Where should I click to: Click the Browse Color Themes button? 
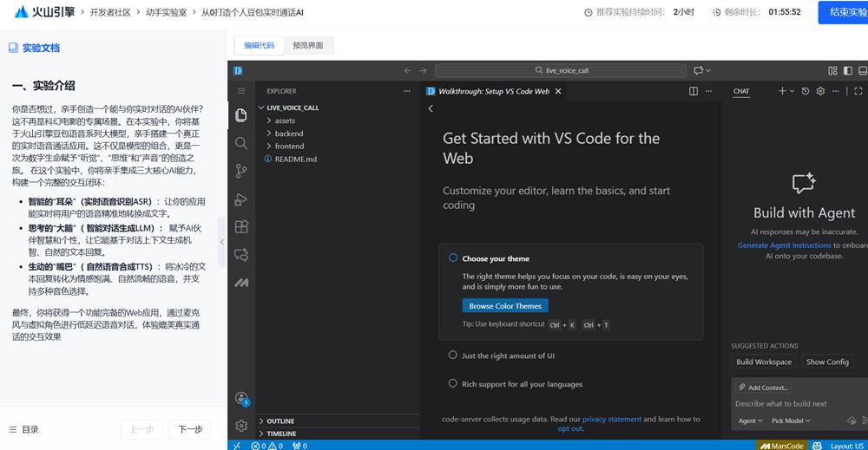tap(505, 306)
